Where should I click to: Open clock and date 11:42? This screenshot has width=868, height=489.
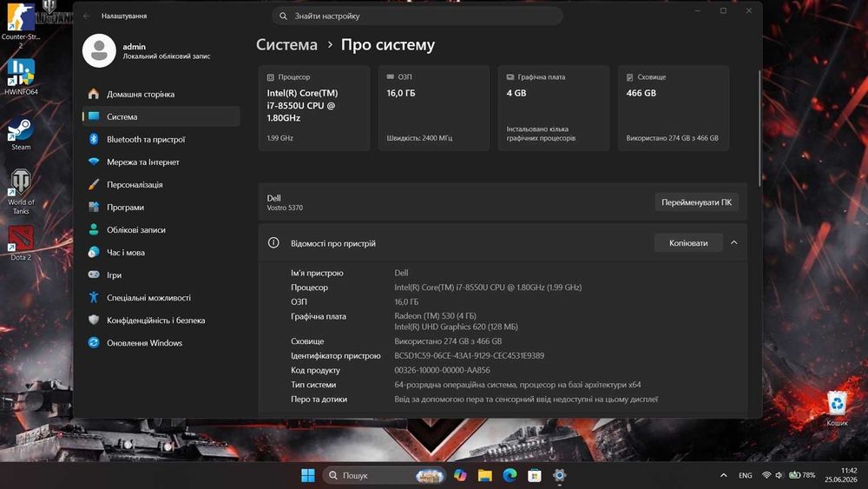point(840,475)
